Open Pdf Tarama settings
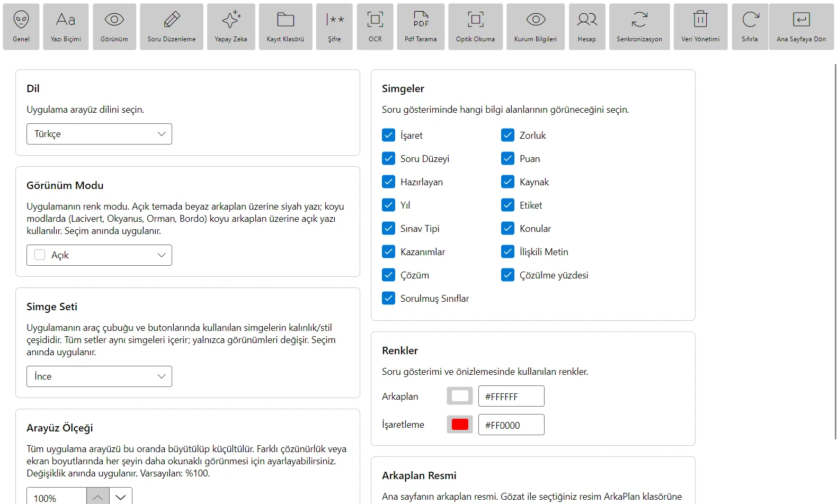Image resolution: width=837 pixels, height=504 pixels. (x=421, y=26)
